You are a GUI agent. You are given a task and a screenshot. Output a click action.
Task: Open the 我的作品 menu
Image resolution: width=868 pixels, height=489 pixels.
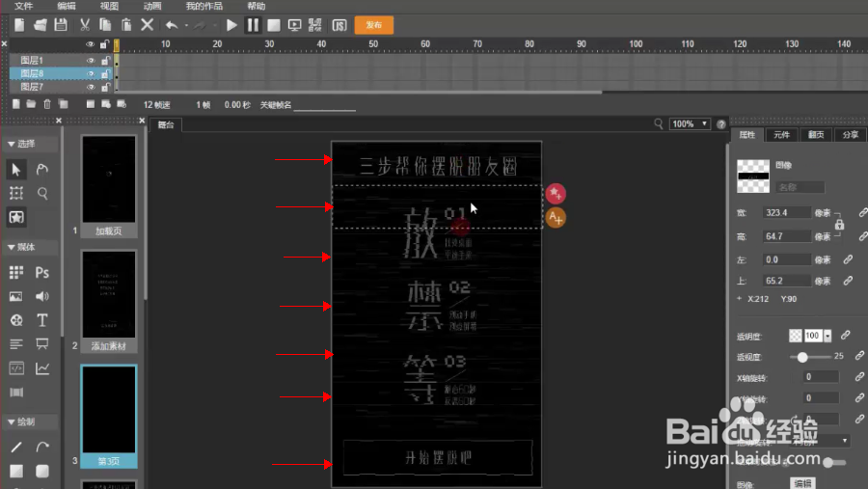pyautogui.click(x=204, y=6)
